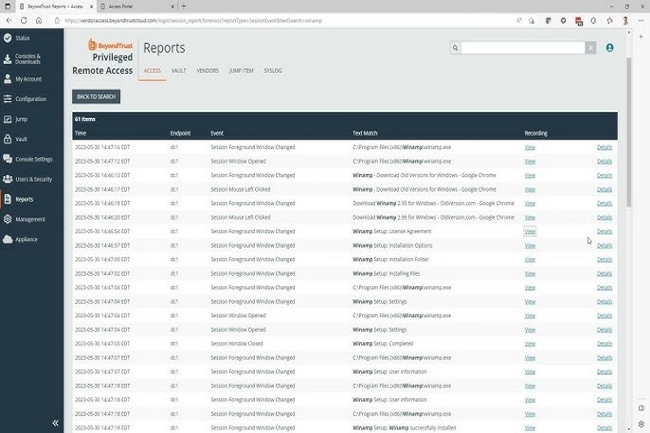The image size is (650, 433).
Task: Open the Management section
Action: coord(29,219)
